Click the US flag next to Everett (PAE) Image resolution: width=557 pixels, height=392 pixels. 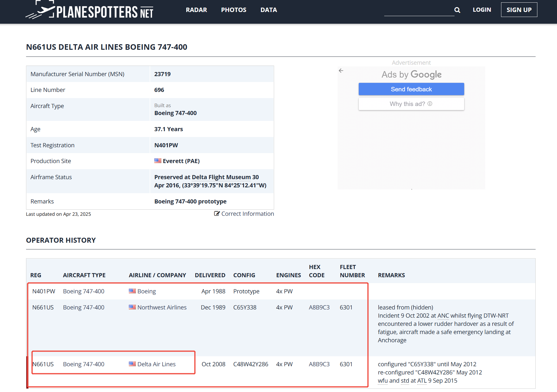click(x=158, y=161)
